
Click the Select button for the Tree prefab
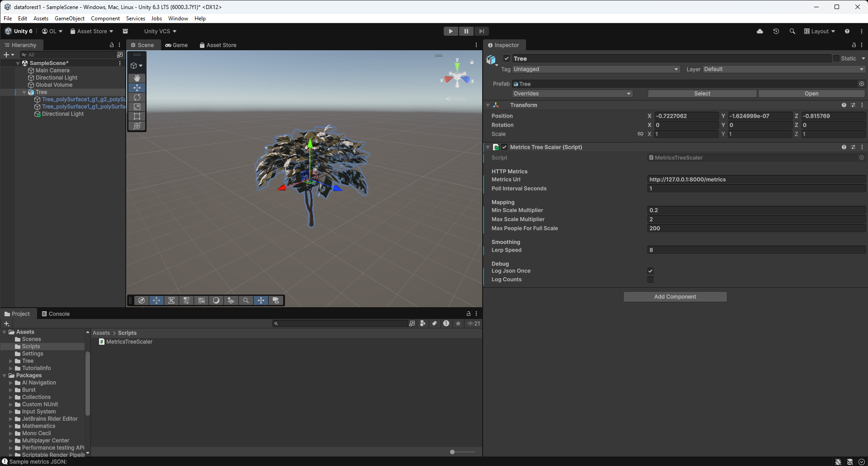point(702,93)
